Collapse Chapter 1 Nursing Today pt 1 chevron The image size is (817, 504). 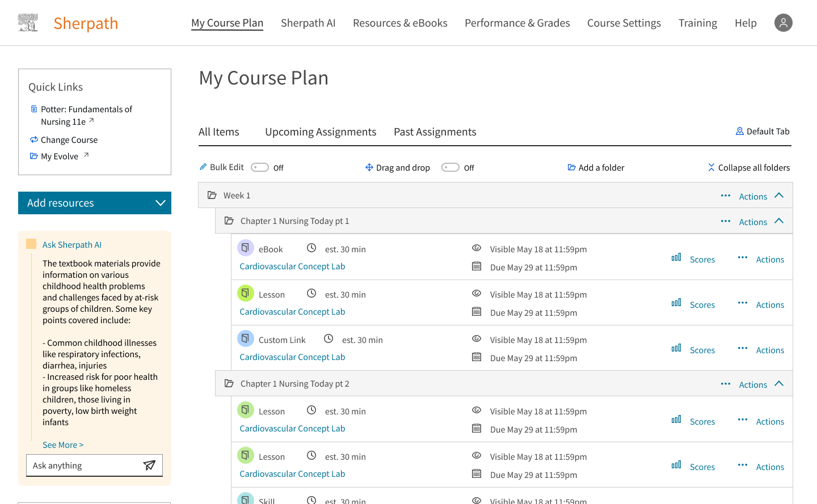point(779,221)
